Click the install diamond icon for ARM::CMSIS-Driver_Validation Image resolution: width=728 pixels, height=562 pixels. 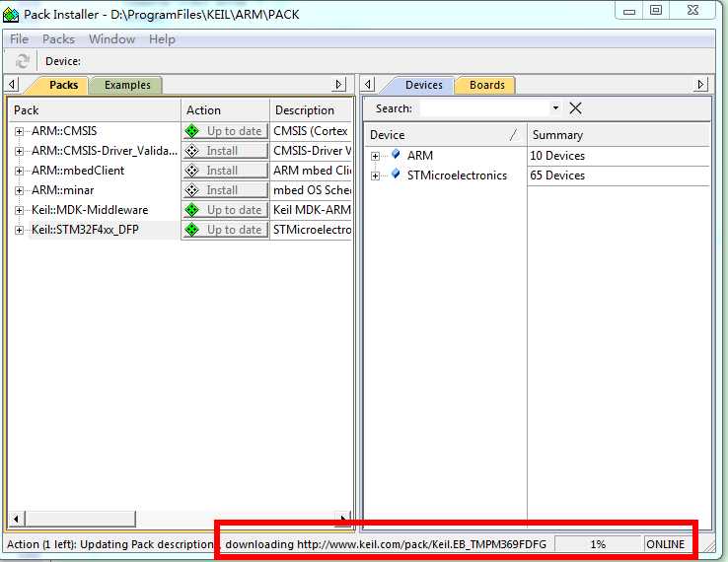tap(191, 151)
